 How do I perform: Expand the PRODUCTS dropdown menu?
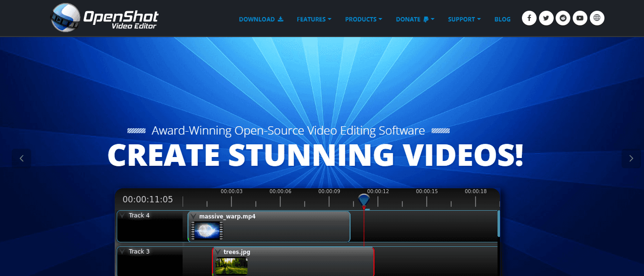[x=363, y=20]
